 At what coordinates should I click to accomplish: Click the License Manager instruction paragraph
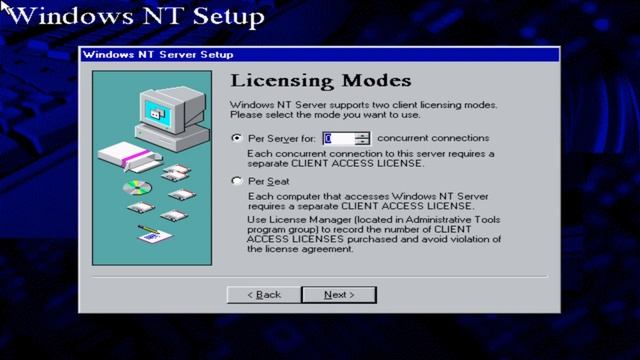pos(374,234)
